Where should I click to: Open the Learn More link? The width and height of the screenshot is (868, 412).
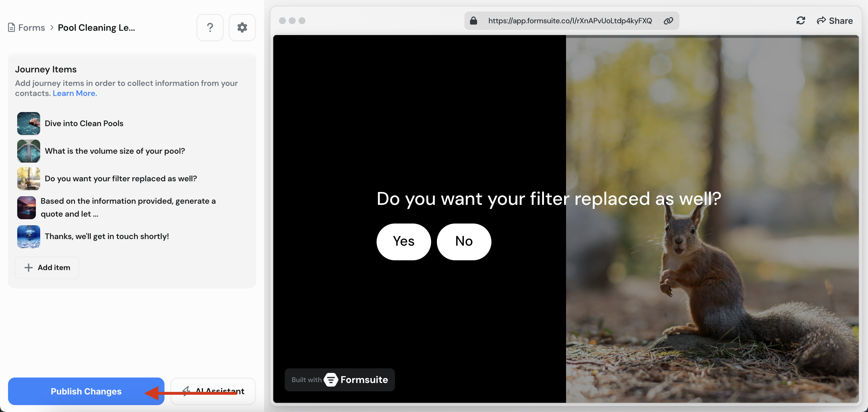(x=74, y=93)
